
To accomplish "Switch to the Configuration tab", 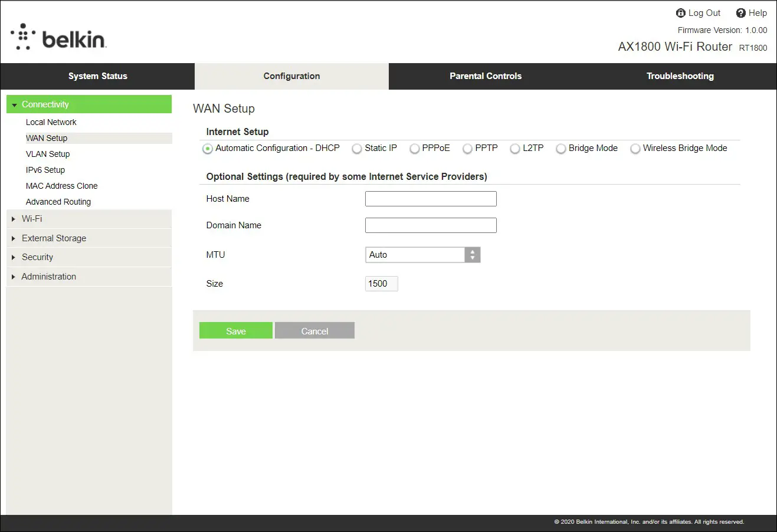I will (291, 76).
